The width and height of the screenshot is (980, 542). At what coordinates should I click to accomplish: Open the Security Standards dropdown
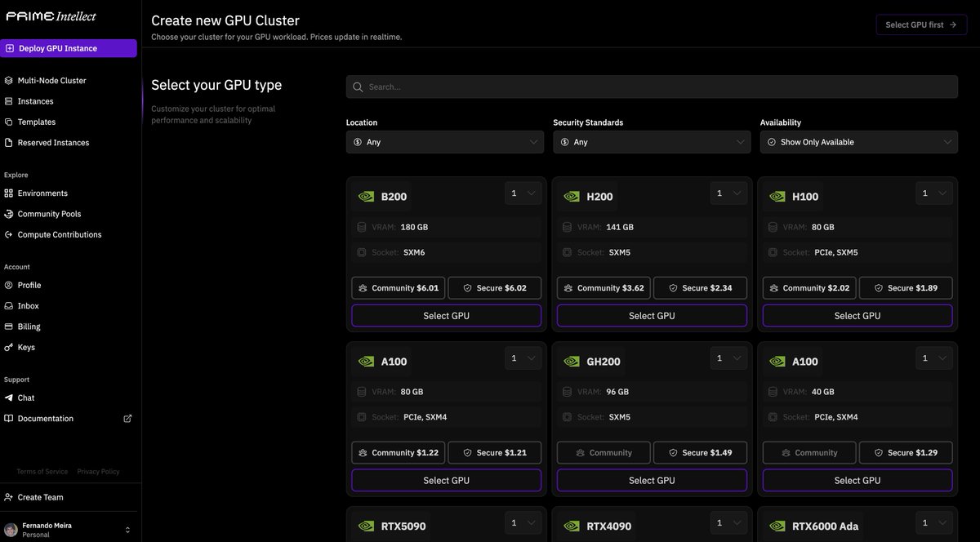652,142
